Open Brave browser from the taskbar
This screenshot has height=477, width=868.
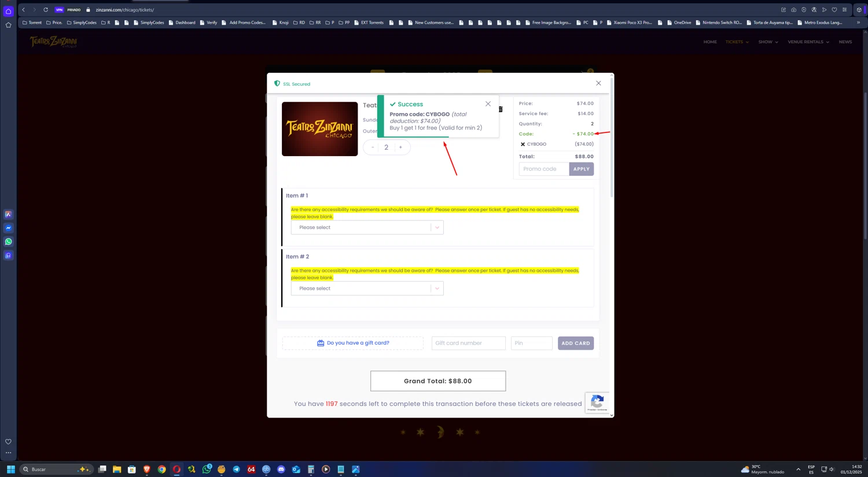click(146, 469)
